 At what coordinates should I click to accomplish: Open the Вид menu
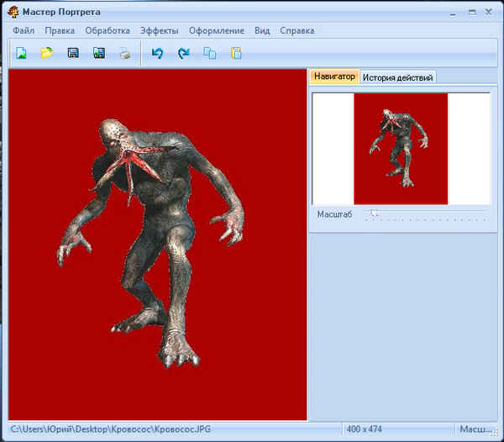point(262,30)
